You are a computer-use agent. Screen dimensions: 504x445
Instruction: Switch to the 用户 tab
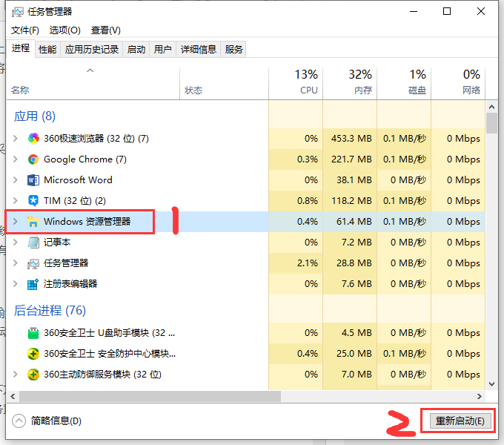(x=162, y=50)
